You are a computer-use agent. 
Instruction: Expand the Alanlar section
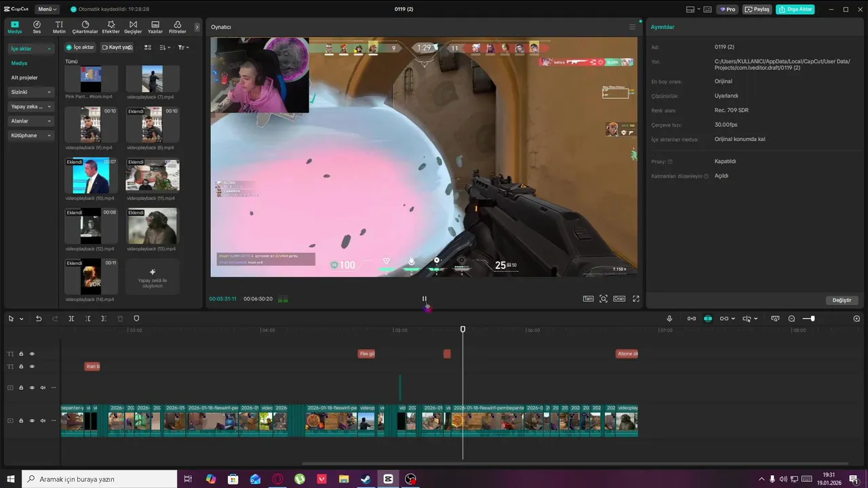31,121
